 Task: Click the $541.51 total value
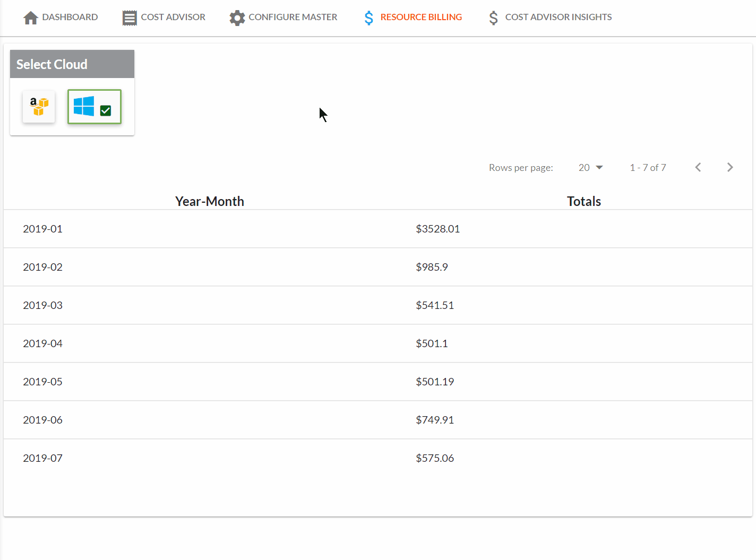coord(435,305)
